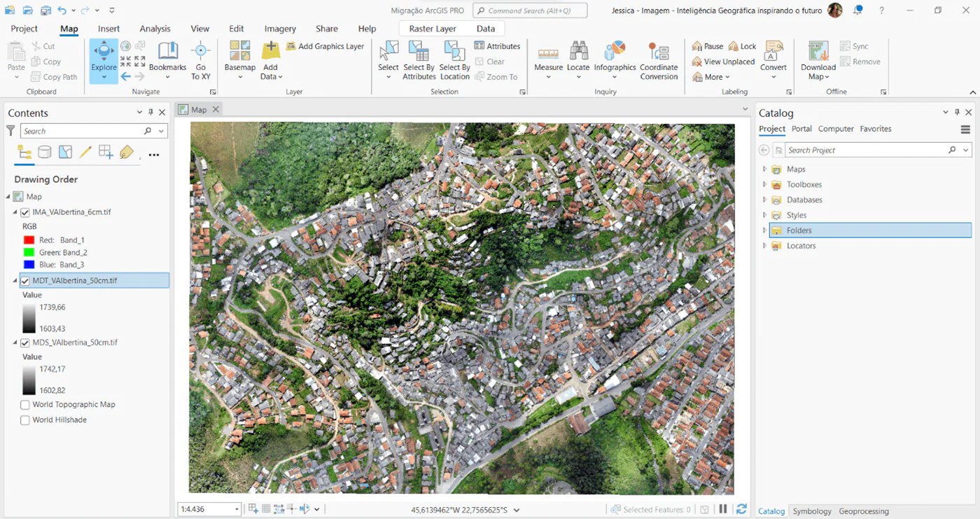Select the Explore navigation tool

(104, 55)
